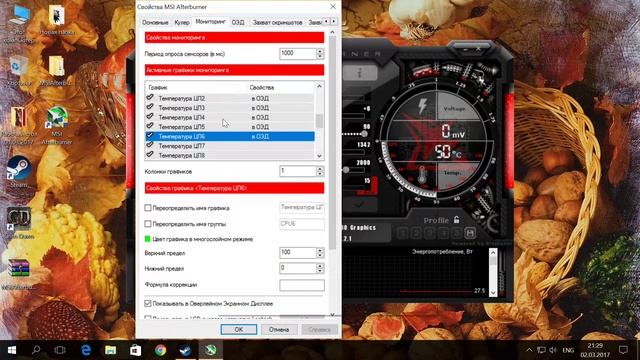This screenshot has height=360, width=640.
Task: Enable Переопределить имя графика checkbox
Action: [148, 208]
